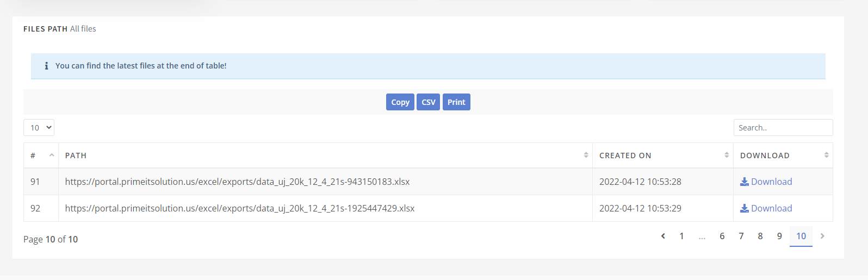Go to previous page with left chevron

tap(663, 236)
